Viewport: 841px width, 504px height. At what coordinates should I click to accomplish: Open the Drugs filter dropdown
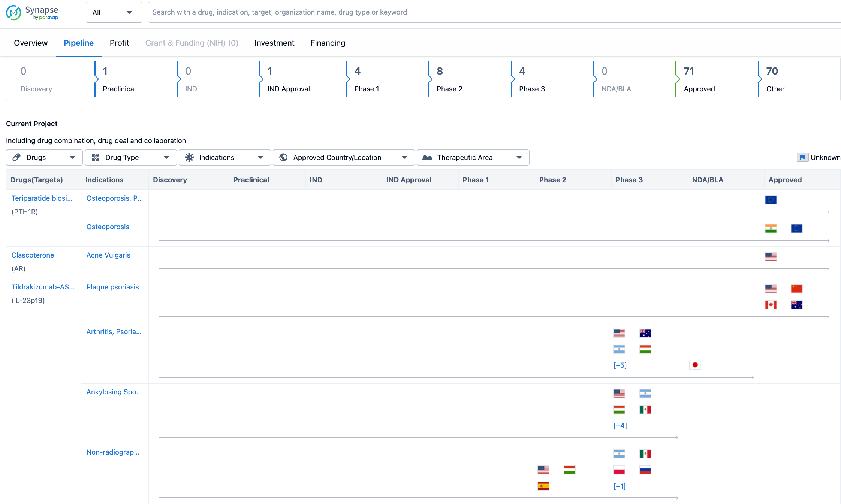coord(44,158)
